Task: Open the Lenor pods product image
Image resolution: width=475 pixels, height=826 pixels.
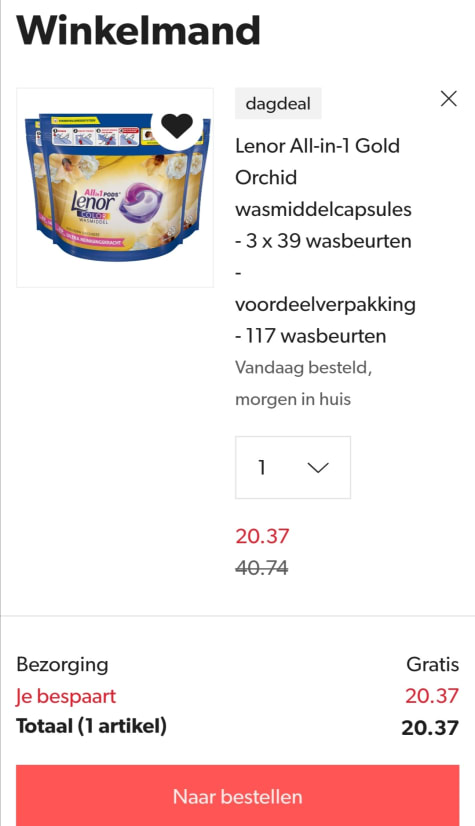Action: coord(115,188)
